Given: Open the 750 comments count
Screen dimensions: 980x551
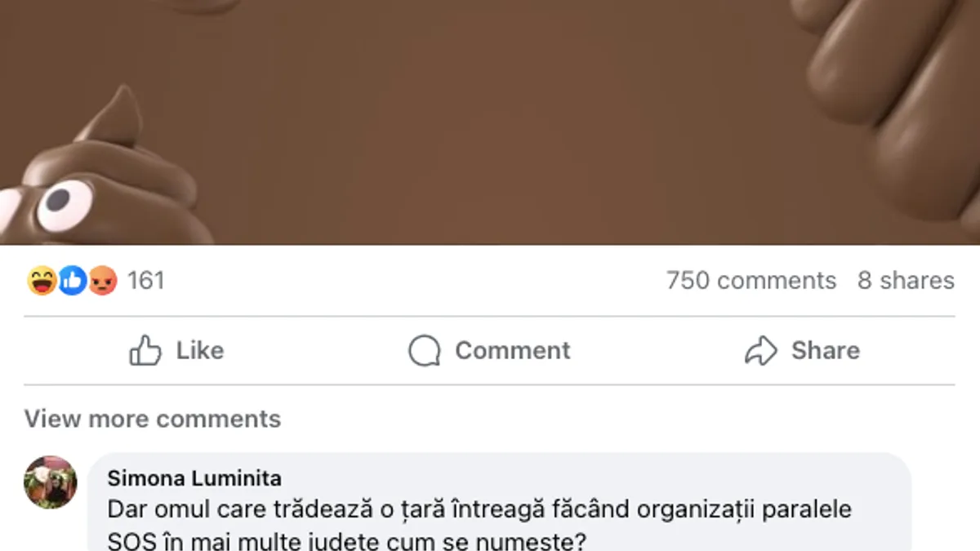Looking at the screenshot, I should pyautogui.click(x=751, y=281).
